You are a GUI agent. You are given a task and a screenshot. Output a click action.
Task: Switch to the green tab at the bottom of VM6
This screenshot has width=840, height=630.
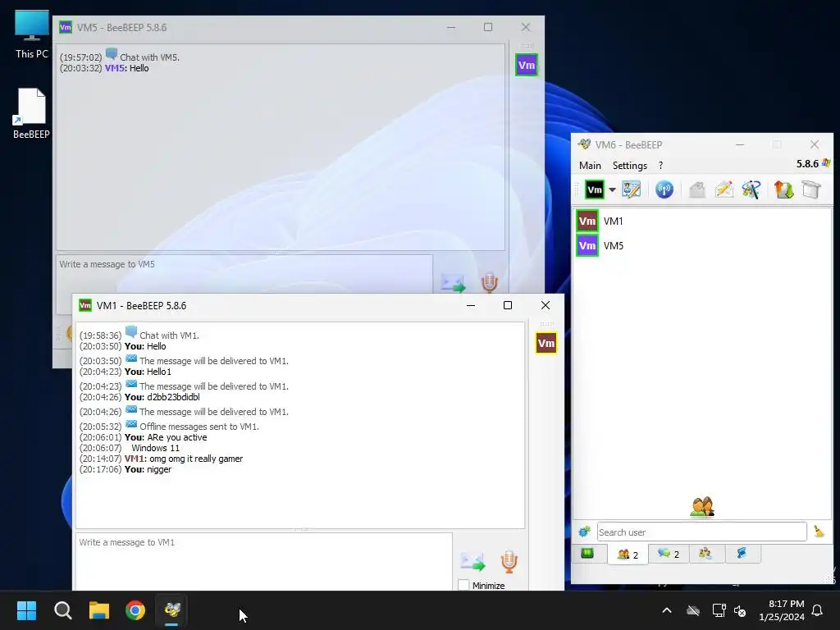coord(587,553)
